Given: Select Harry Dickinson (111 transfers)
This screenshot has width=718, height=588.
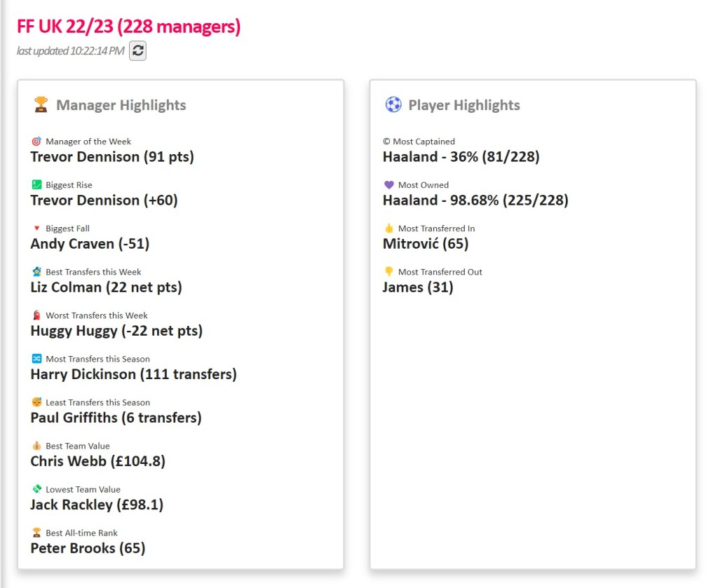Looking at the screenshot, I should [133, 374].
